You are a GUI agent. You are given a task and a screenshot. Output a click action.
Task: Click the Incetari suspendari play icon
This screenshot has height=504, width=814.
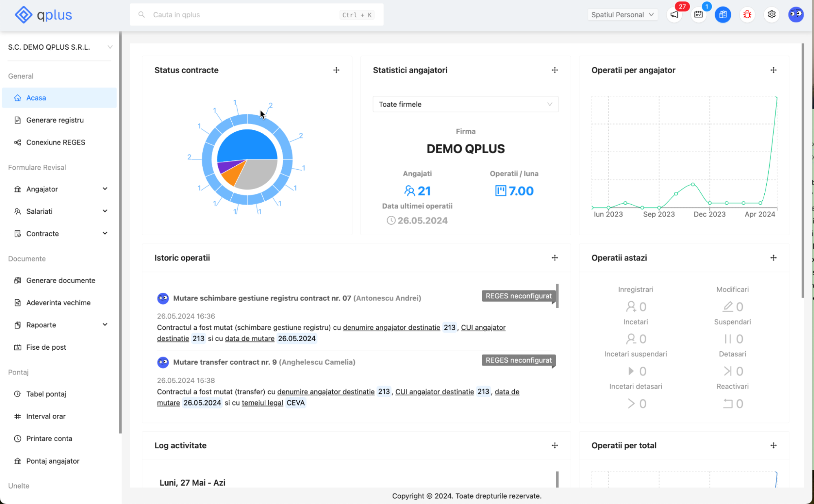(x=631, y=371)
